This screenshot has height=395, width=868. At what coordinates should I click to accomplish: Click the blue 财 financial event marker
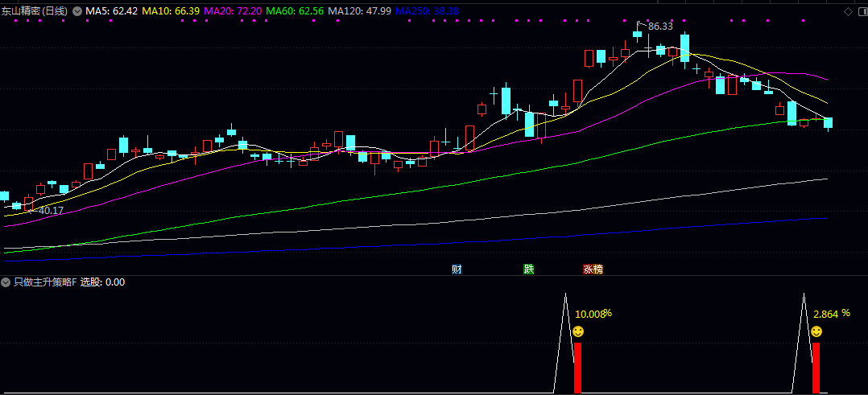[457, 270]
